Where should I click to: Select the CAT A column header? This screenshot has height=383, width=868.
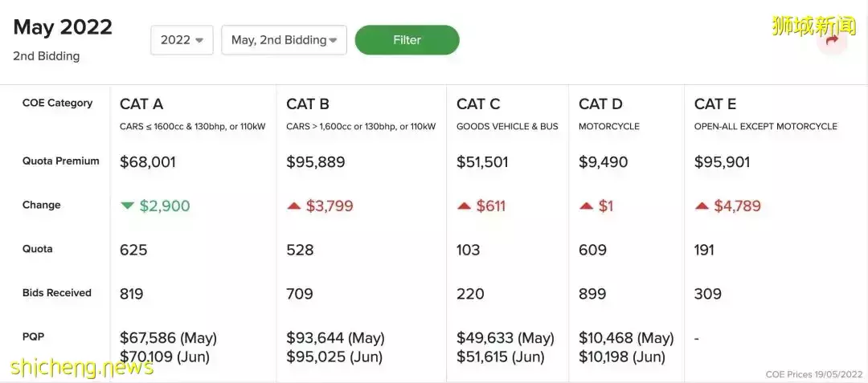click(141, 104)
